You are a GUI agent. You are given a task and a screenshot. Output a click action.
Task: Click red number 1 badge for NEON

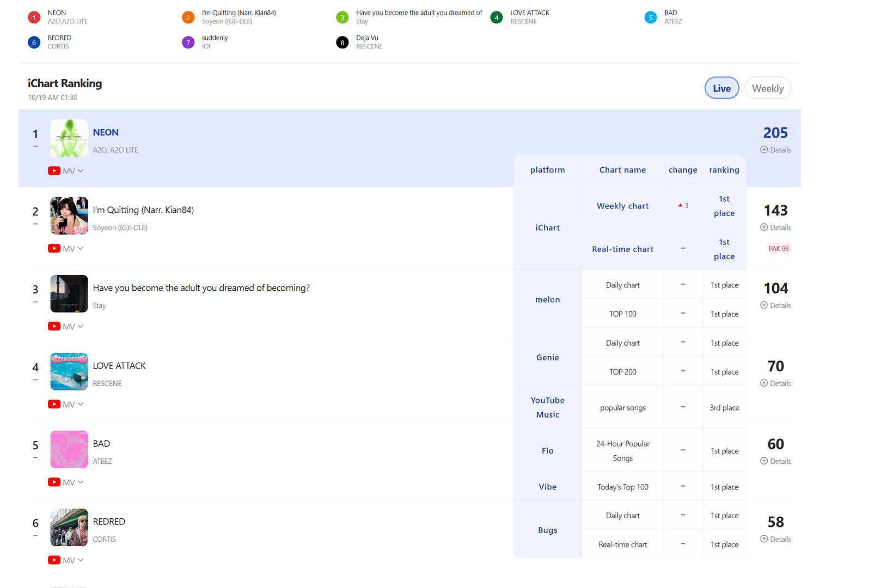tap(34, 17)
